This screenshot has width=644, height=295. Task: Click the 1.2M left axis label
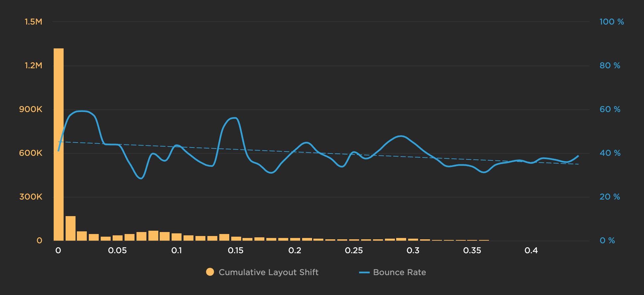[x=33, y=66]
